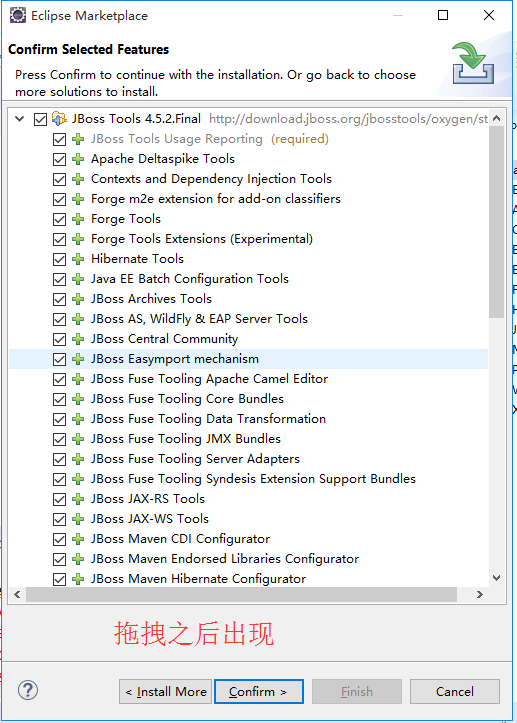
Task: Click the green plus icon beside Hibernate Tools
Action: [x=78, y=259]
